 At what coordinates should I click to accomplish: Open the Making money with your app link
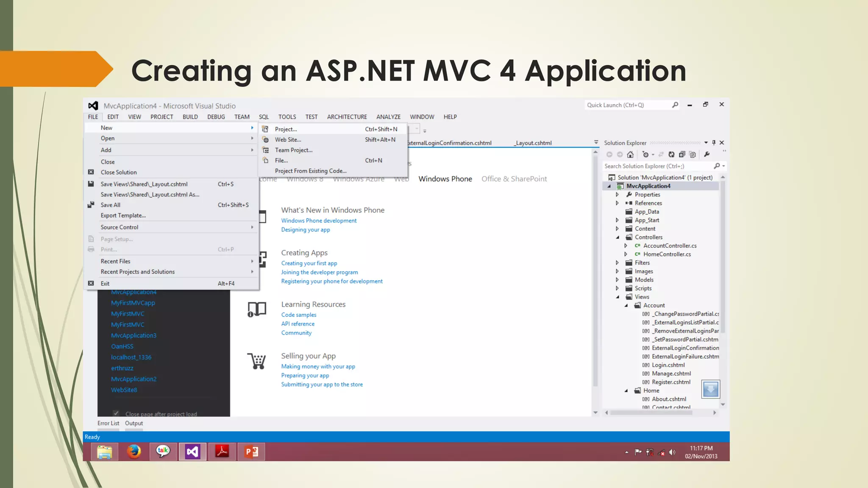click(x=318, y=366)
